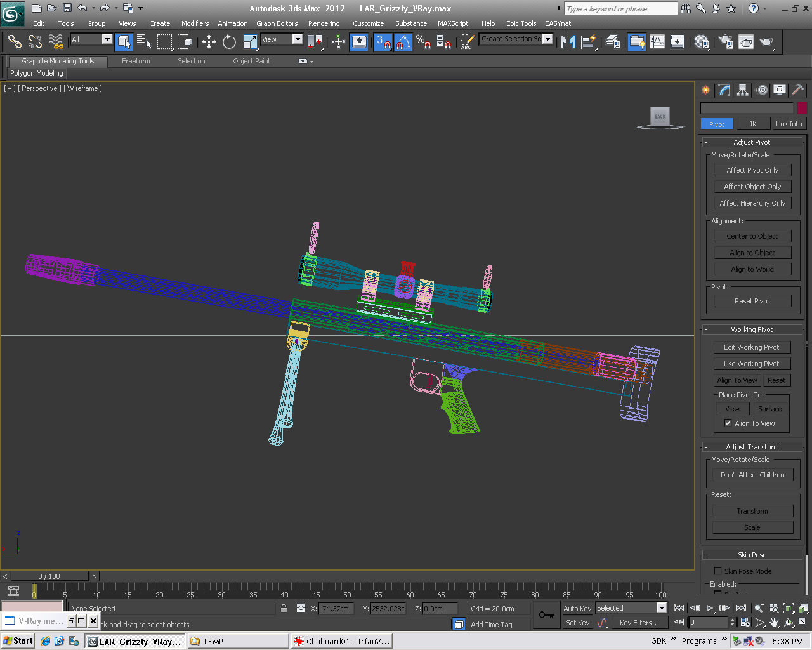Click the Unlink Selection icon

(x=35, y=42)
